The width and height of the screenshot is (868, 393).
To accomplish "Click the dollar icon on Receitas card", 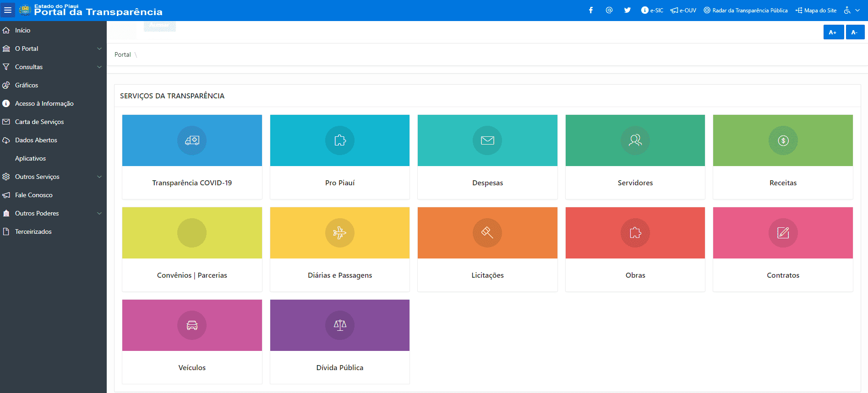I will (x=783, y=140).
